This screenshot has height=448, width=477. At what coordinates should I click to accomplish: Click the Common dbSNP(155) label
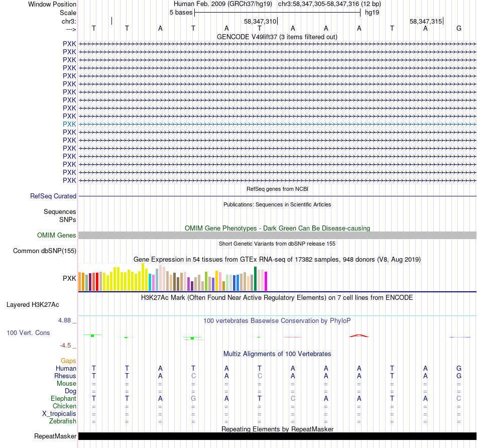click(x=44, y=251)
